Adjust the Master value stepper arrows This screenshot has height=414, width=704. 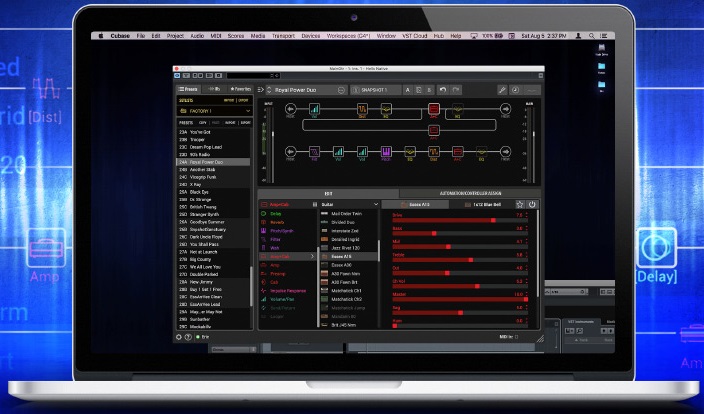point(527,295)
